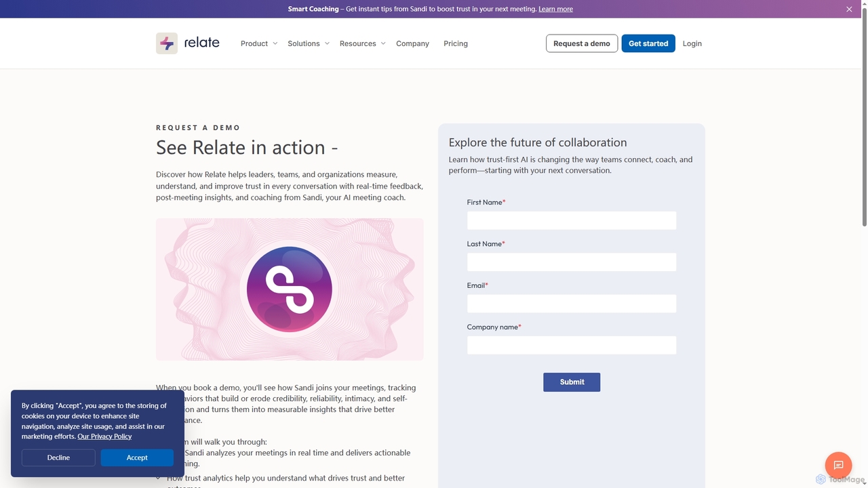Viewport: 868px width, 488px height.
Task: Click "Explore the future of collaboration" heading
Action: click(x=538, y=142)
